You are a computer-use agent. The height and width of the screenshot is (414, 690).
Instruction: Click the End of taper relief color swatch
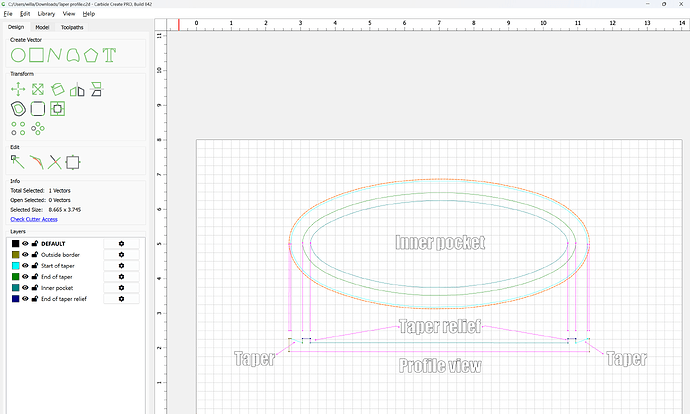tap(15, 298)
